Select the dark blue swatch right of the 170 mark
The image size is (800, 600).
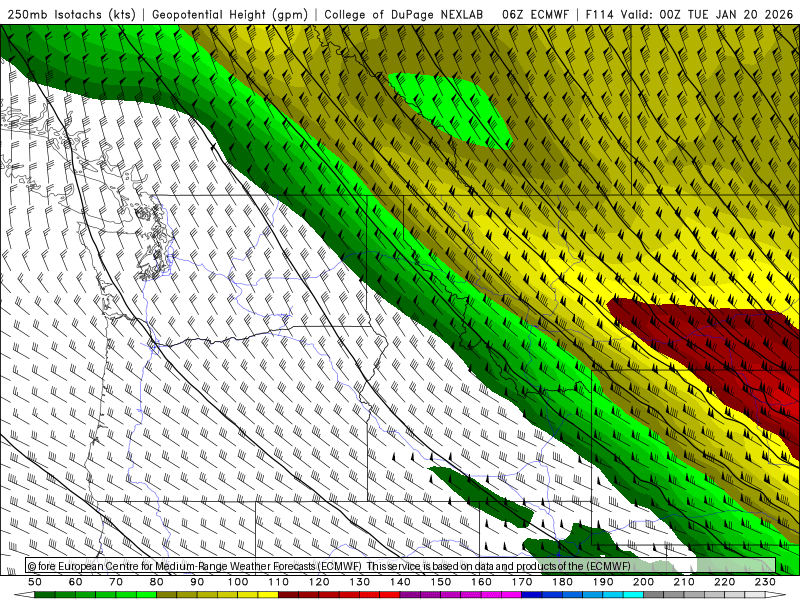[532, 595]
